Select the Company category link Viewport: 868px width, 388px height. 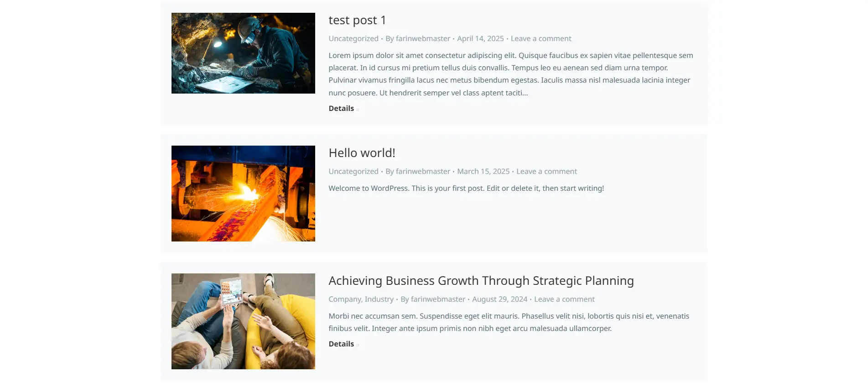coord(344,299)
